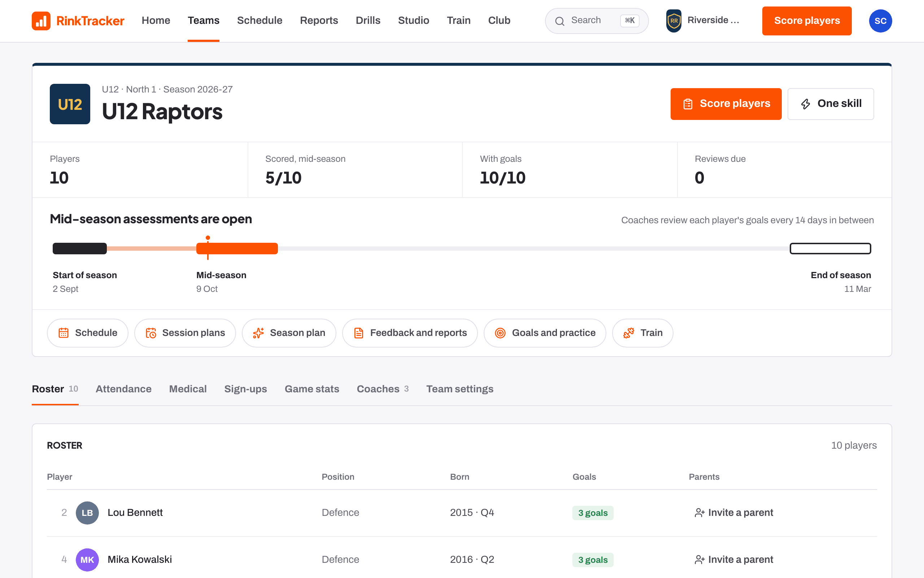Click the orange Mid-season timeline segment
Image resolution: width=924 pixels, height=578 pixels.
point(237,249)
